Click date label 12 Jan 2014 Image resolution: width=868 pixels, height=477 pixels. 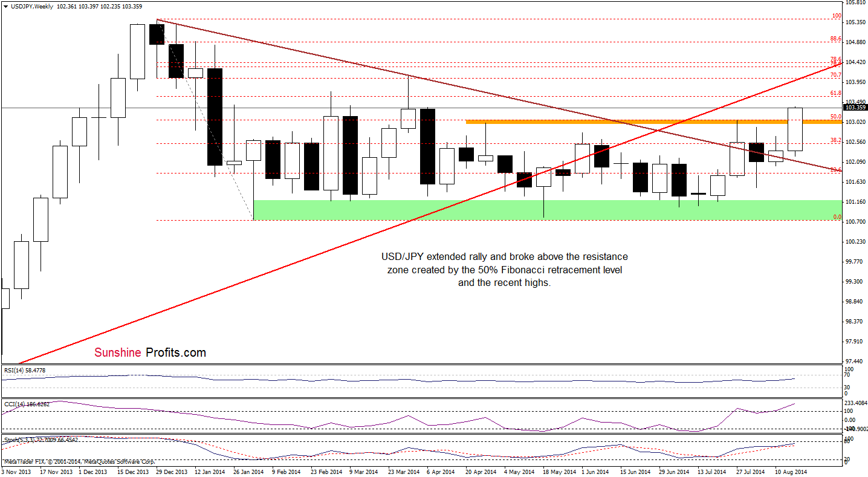(x=211, y=472)
